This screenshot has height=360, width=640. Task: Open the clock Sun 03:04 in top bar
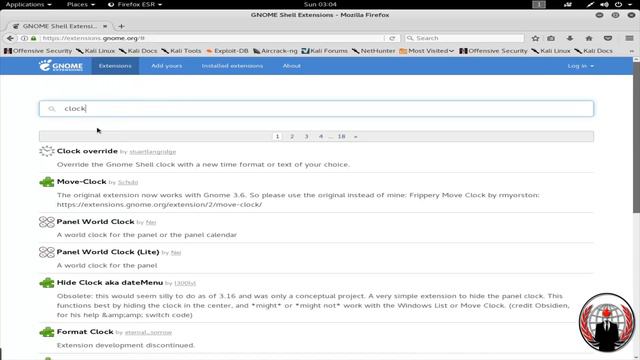click(x=320, y=4)
